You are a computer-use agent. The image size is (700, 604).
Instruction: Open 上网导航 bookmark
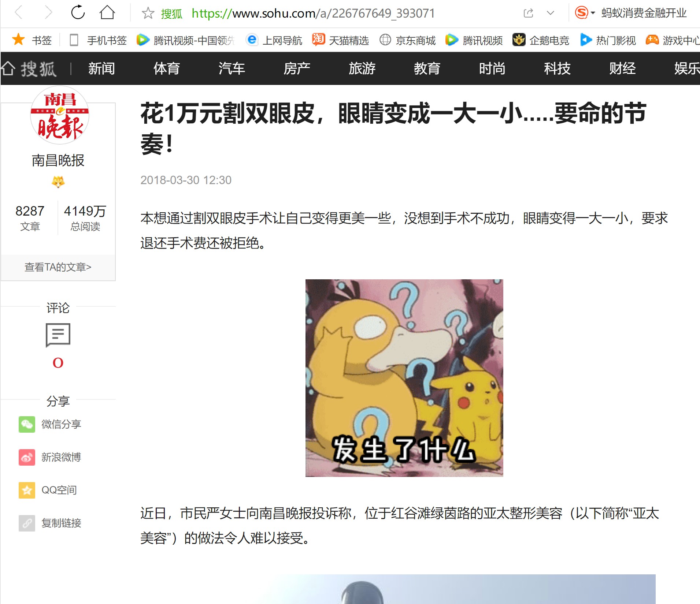point(274,40)
